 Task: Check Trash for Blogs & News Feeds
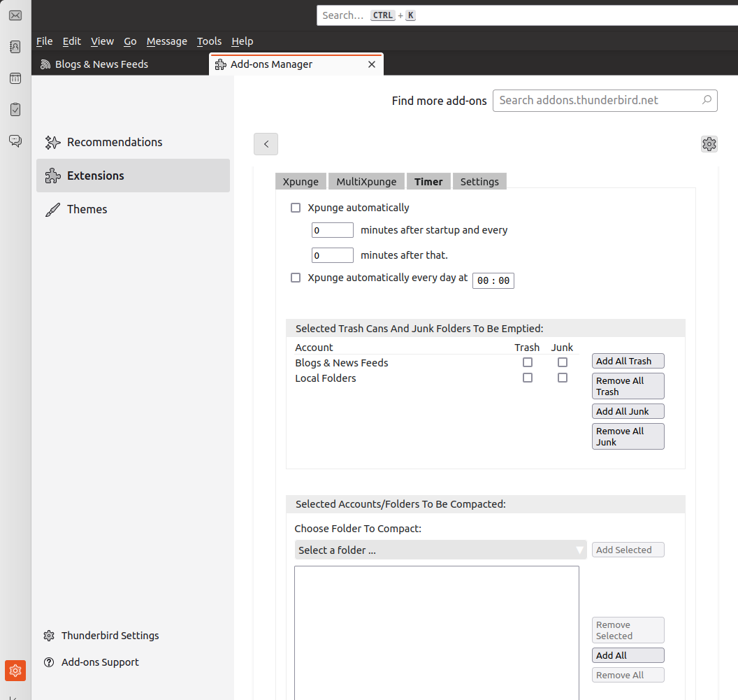[x=528, y=362]
